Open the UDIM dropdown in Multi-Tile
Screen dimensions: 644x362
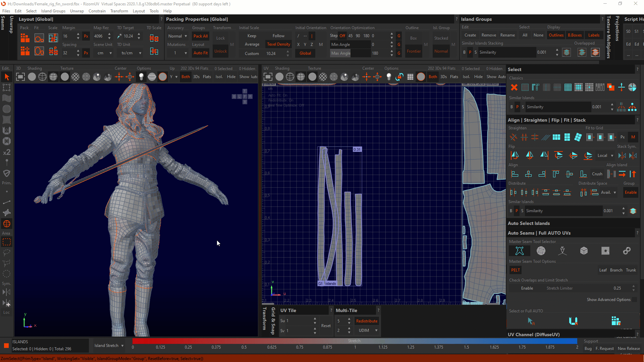click(x=368, y=330)
